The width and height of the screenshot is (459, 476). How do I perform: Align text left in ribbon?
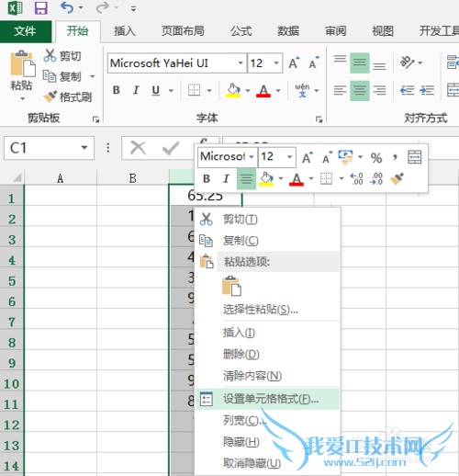pyautogui.click(x=340, y=90)
